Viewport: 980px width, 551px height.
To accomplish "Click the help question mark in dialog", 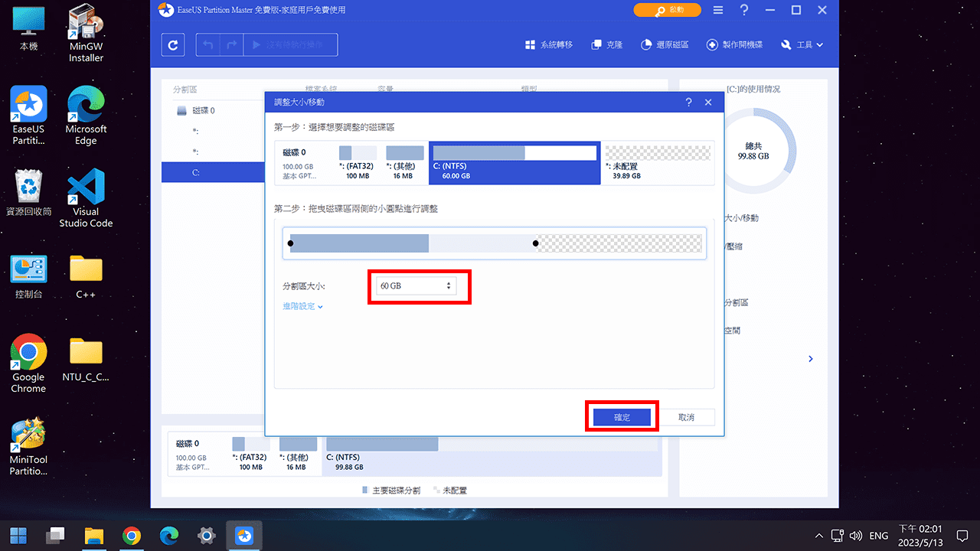I will (688, 103).
